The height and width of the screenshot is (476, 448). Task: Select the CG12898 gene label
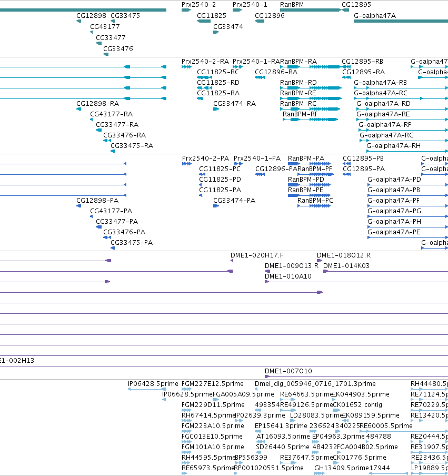(x=92, y=15)
